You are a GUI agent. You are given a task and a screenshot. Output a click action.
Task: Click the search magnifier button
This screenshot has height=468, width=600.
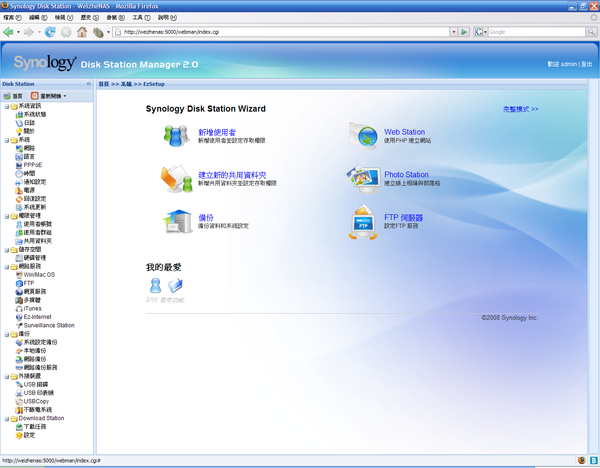point(591,32)
